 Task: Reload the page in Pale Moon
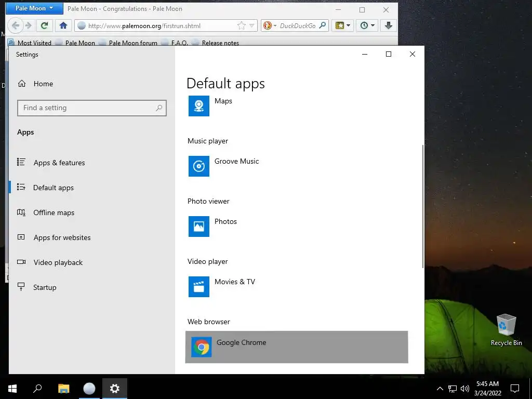point(45,25)
